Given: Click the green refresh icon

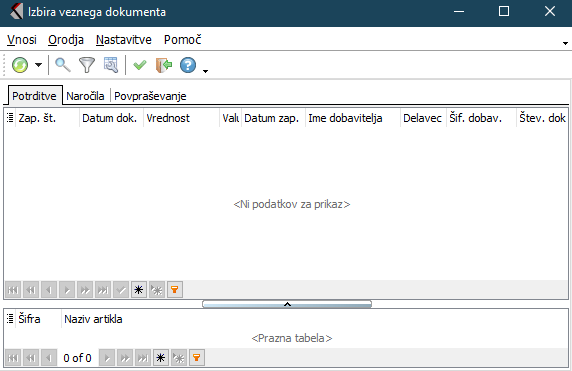Looking at the screenshot, I should tap(20, 65).
